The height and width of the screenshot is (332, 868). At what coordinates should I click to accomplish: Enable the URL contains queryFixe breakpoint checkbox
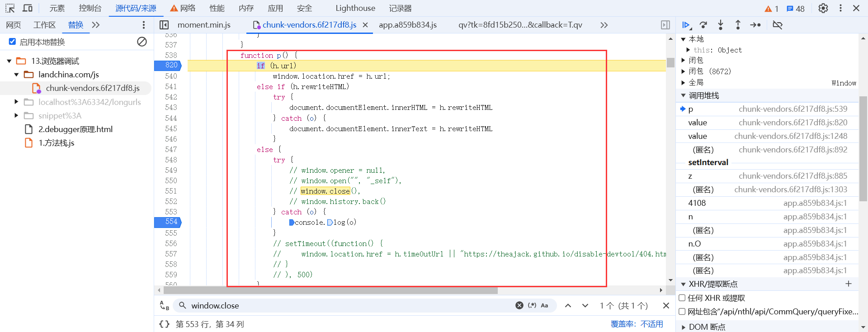click(682, 311)
